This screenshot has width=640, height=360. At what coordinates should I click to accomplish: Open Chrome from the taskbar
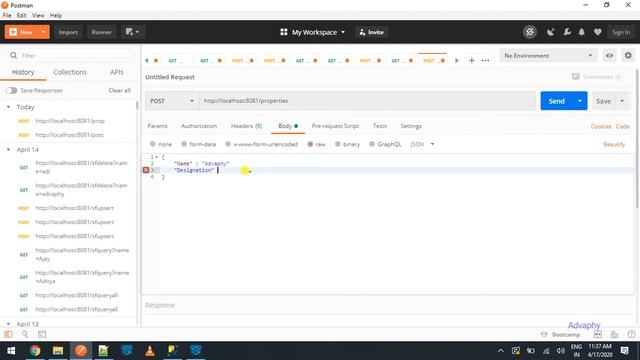click(x=35, y=351)
